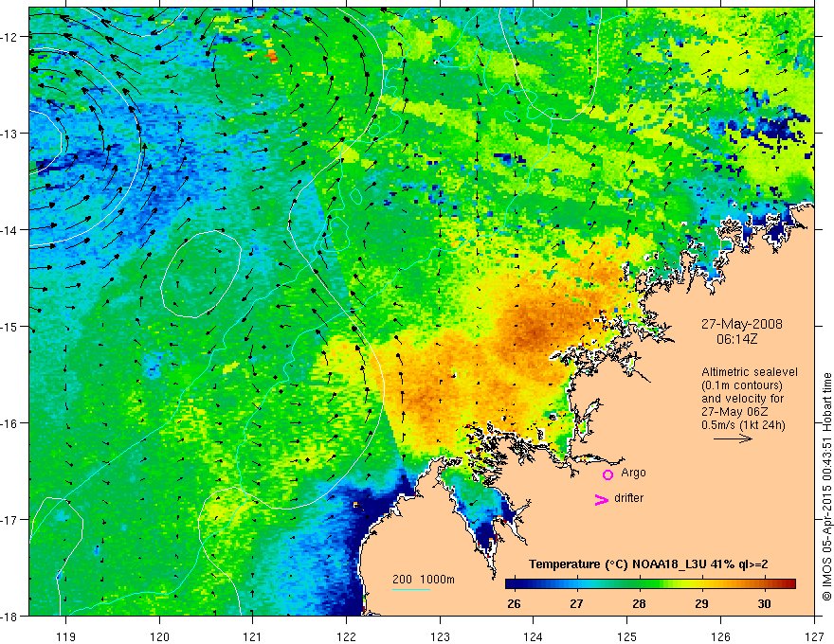Click the color bar value 28
834x644 pixels.
click(x=640, y=604)
